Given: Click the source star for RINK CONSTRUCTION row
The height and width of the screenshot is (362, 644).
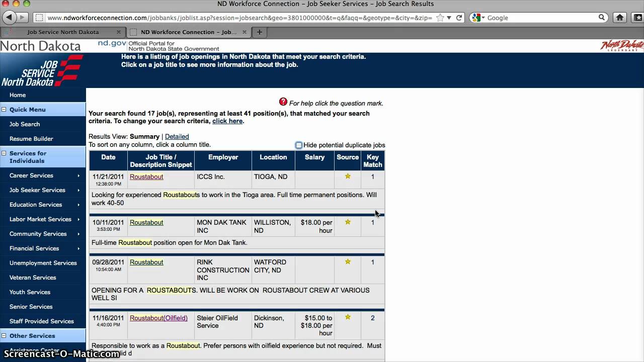Looking at the screenshot, I should coord(348,262).
